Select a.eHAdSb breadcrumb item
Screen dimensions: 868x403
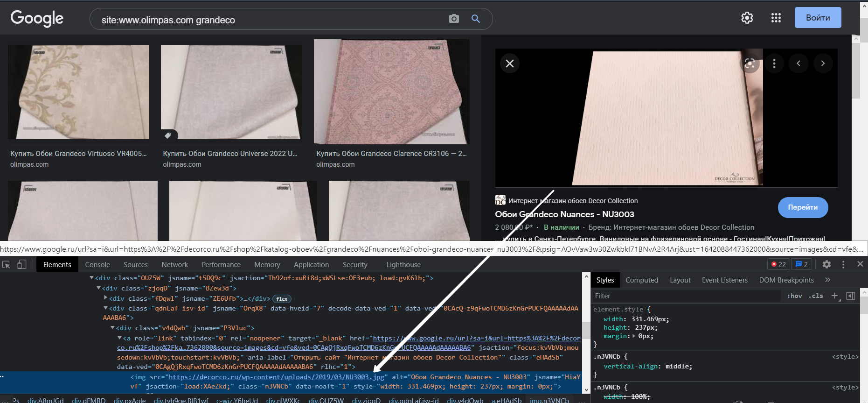pyautogui.click(x=507, y=400)
